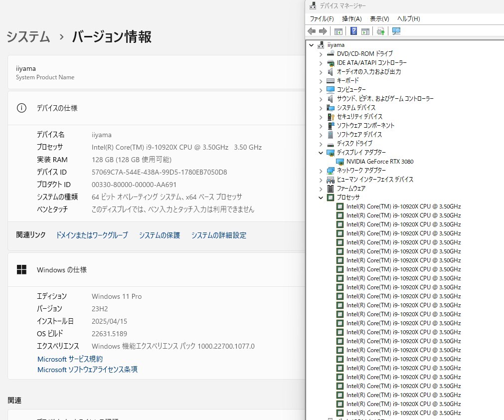
Task: Click the DVD/CD-ROM drive category icon
Action: pos(331,54)
